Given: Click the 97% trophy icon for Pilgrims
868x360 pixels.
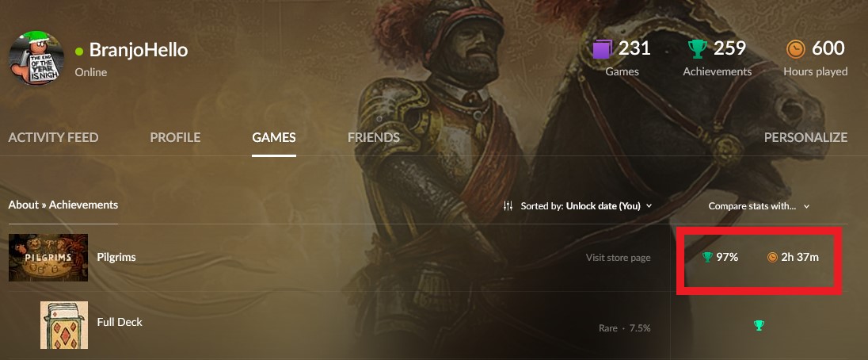Looking at the screenshot, I should 707,257.
